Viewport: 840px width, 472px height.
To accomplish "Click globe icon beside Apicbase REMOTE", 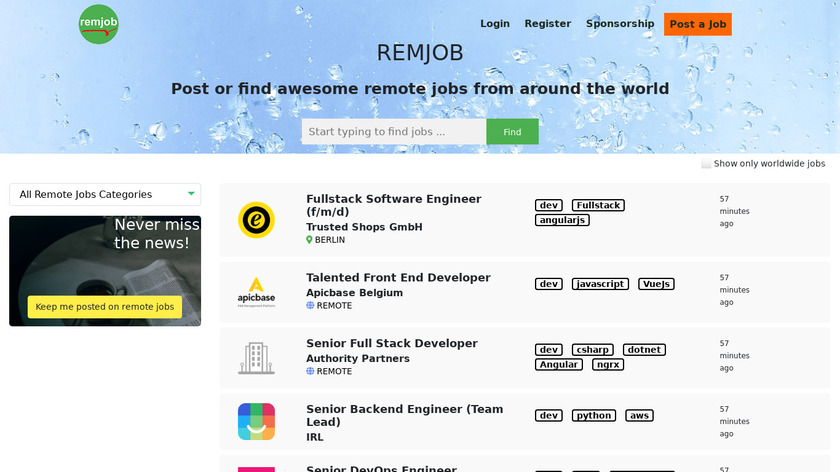I will click(310, 305).
